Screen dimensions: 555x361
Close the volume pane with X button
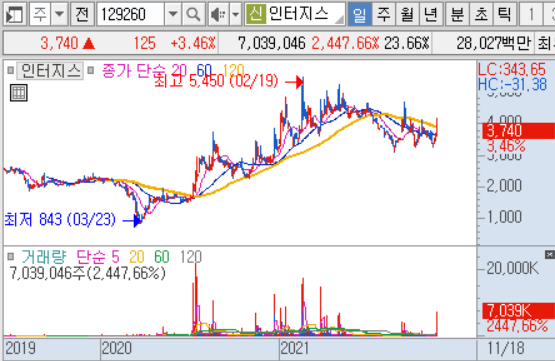click(x=550, y=254)
